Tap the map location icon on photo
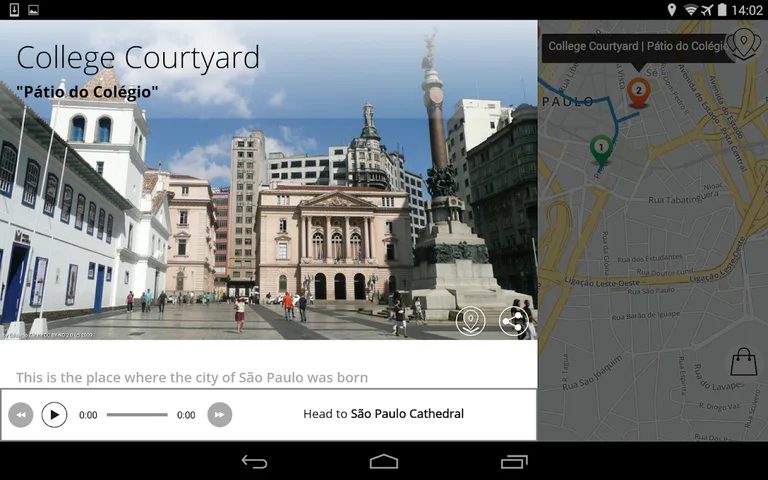 470,321
